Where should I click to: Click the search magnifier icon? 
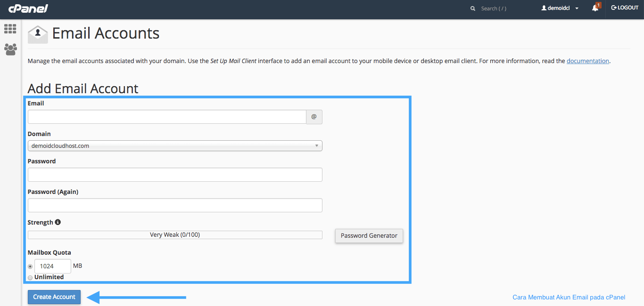472,8
